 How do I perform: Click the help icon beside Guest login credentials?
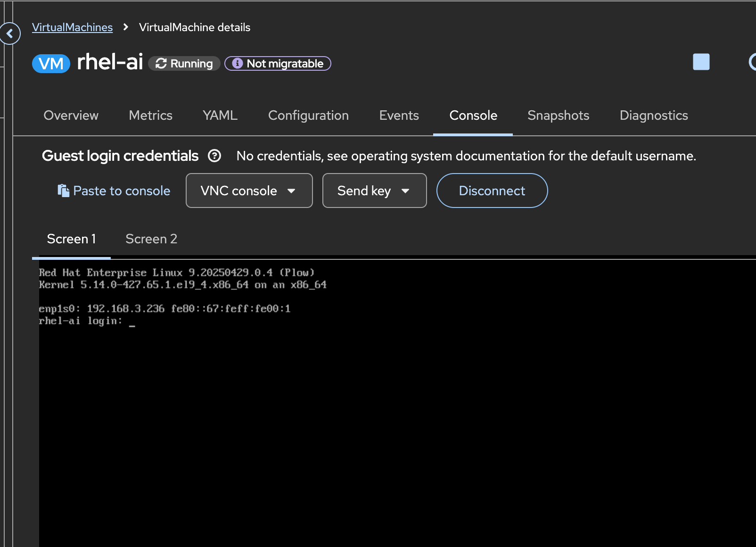click(x=214, y=156)
